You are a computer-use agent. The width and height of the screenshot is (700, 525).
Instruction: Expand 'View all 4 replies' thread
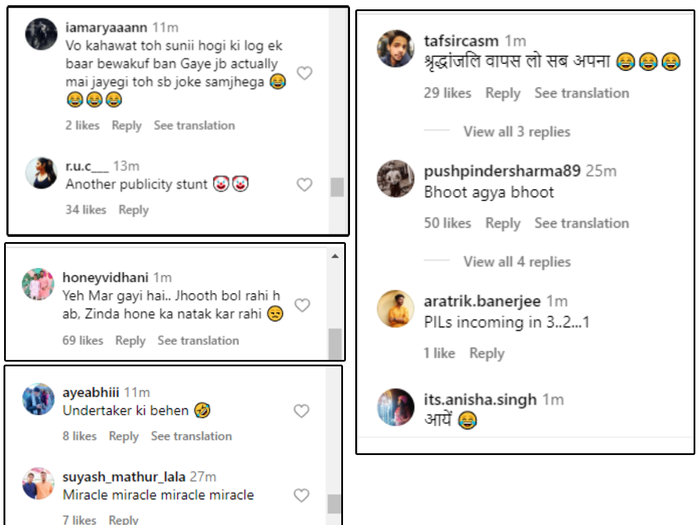coord(516,262)
